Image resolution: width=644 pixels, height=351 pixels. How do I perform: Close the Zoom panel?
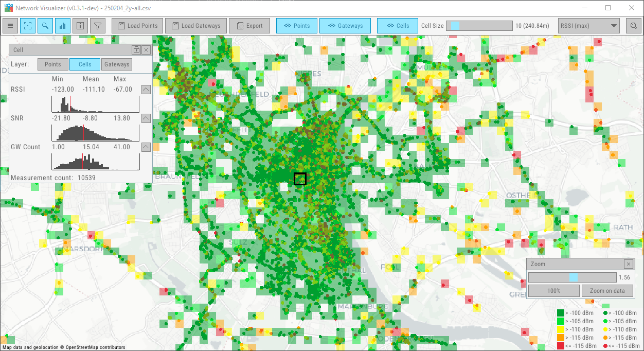point(628,264)
